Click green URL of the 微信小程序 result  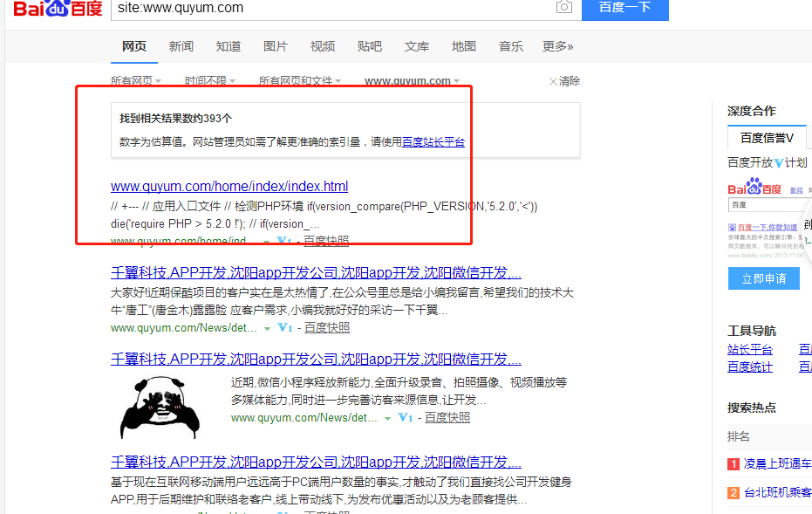click(304, 418)
